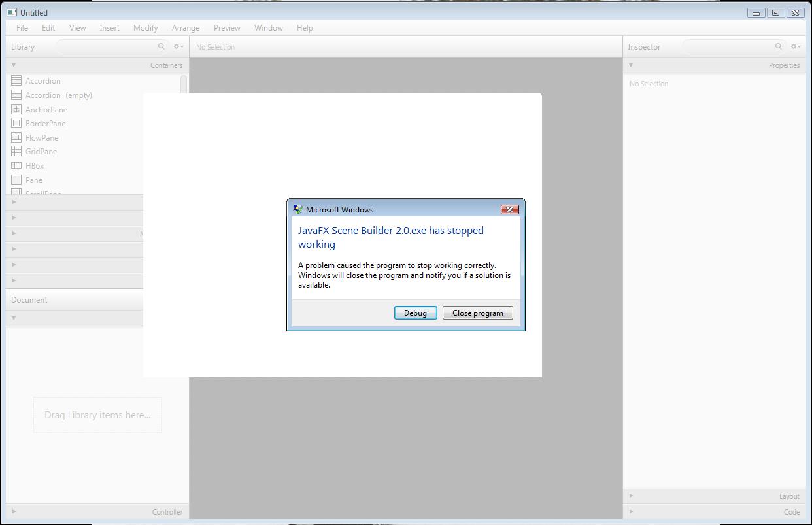812x525 pixels.
Task: Select the HBox container icon
Action: pos(16,165)
